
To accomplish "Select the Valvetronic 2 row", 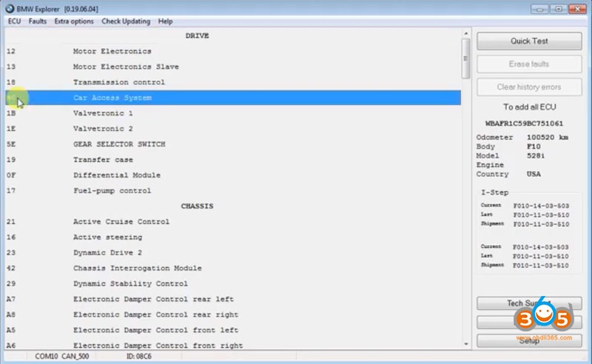I will pos(233,129).
